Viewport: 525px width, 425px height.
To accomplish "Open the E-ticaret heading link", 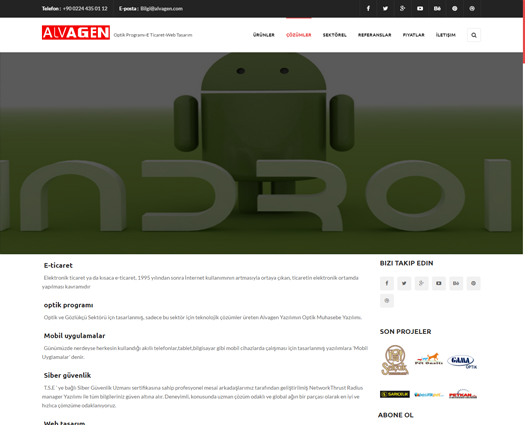I will 58,265.
